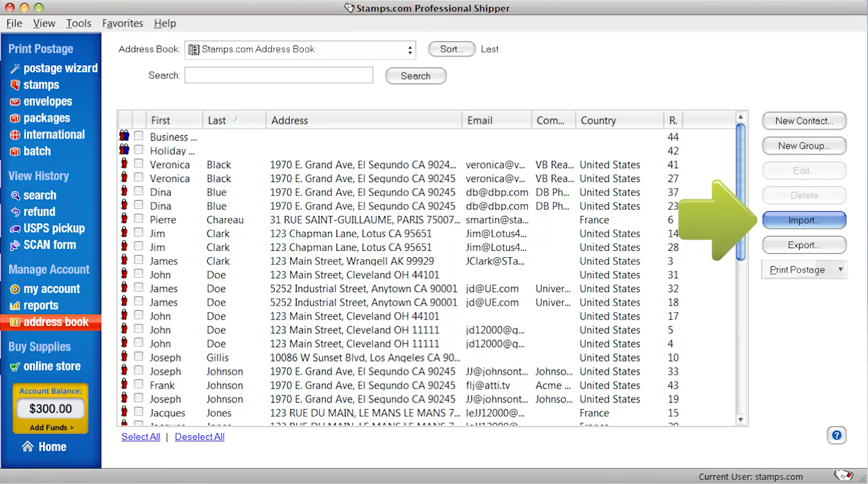The height and width of the screenshot is (484, 868).
Task: Sort contacts by the Com... column header
Action: [x=553, y=120]
